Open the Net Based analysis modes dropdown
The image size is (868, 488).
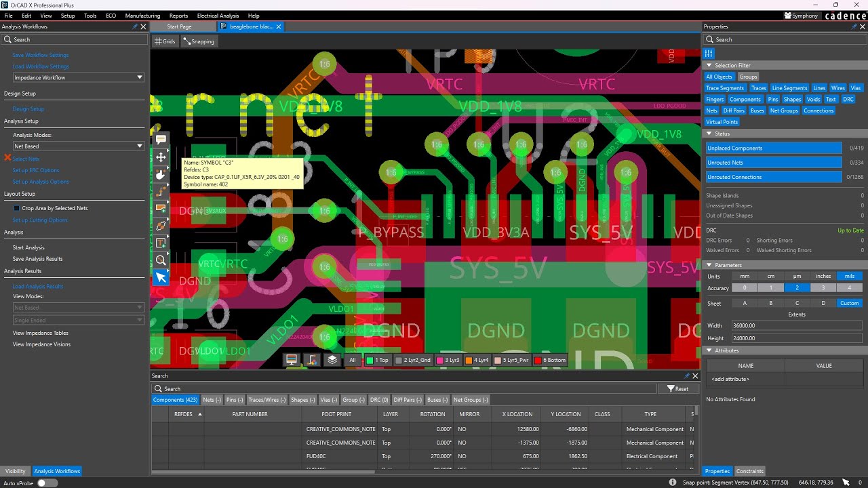78,146
